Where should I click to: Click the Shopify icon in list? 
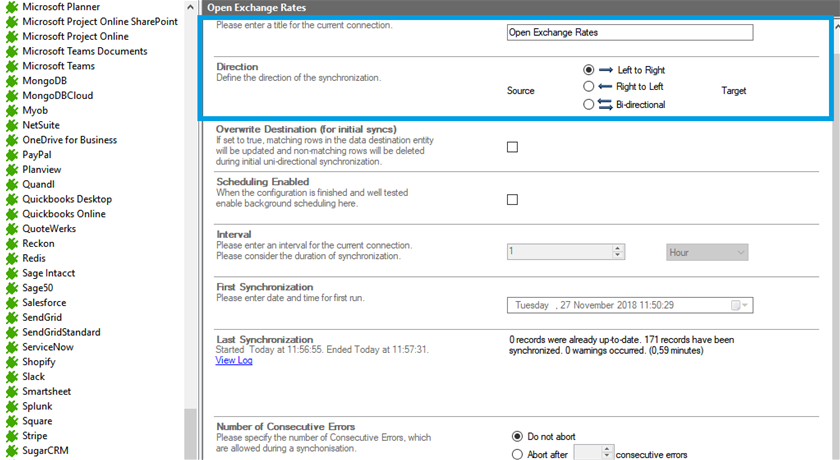pyautogui.click(x=12, y=362)
